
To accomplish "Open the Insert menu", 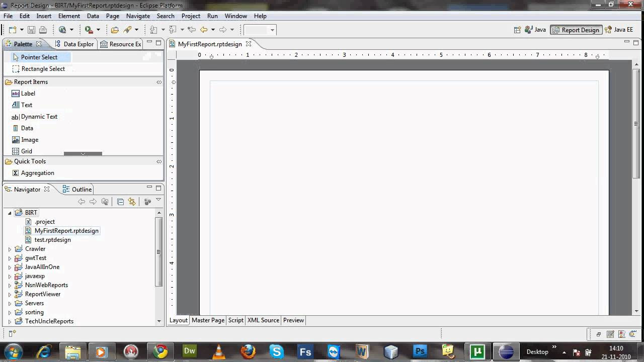I will pos(44,16).
